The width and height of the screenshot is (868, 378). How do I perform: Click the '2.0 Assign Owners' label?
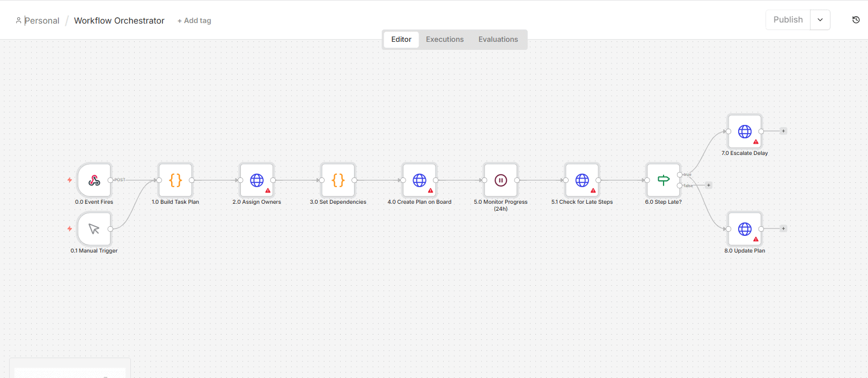(257, 202)
